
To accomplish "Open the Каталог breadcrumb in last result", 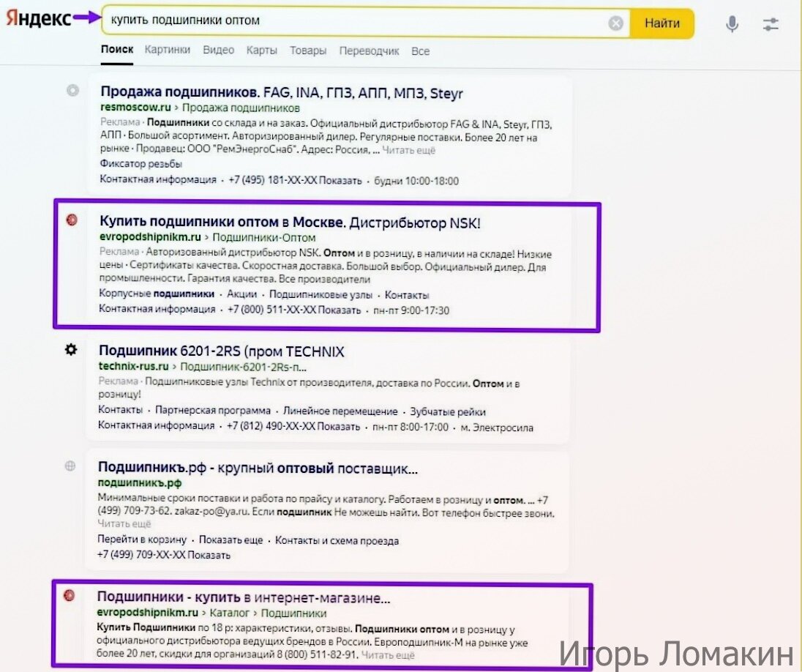I will [x=230, y=613].
